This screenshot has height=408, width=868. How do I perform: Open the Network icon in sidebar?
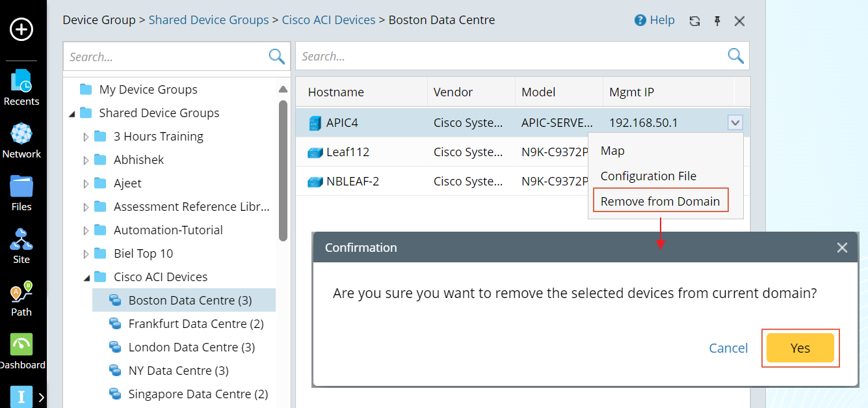(x=21, y=140)
